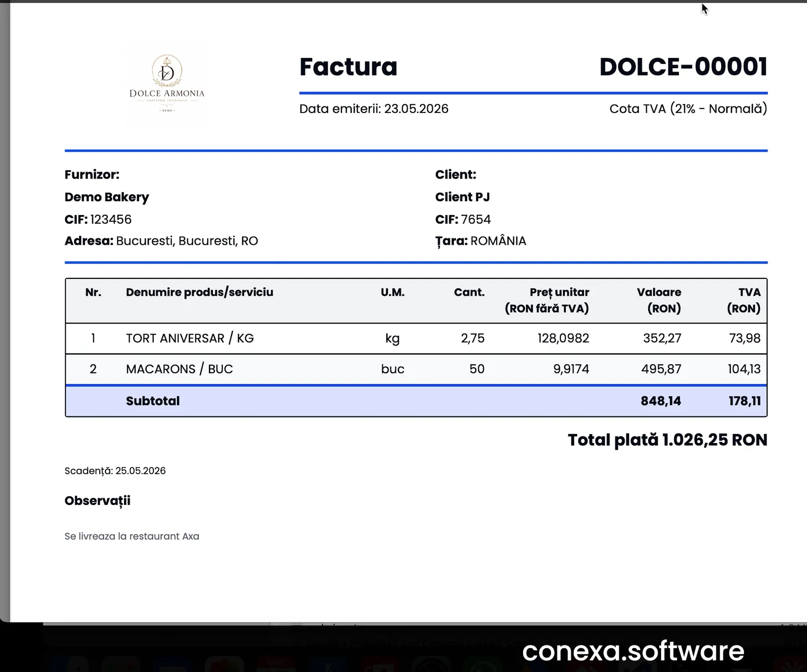Click the address "Bucuresti, Bucuresti, RO"
Screen dimensions: 807x672
pyautogui.click(x=187, y=241)
